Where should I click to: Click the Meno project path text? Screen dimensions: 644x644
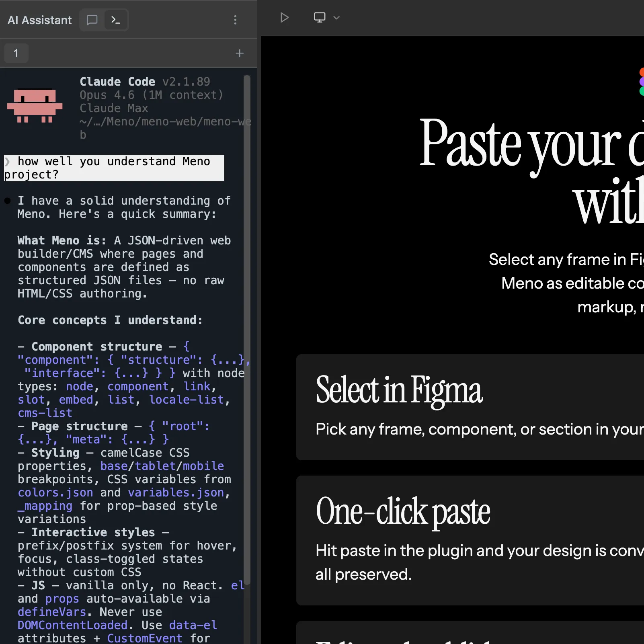(165, 122)
